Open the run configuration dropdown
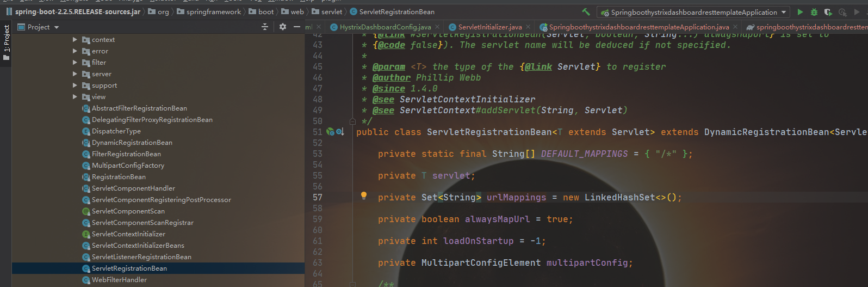Viewport: 868px width, 287px height. [693, 12]
